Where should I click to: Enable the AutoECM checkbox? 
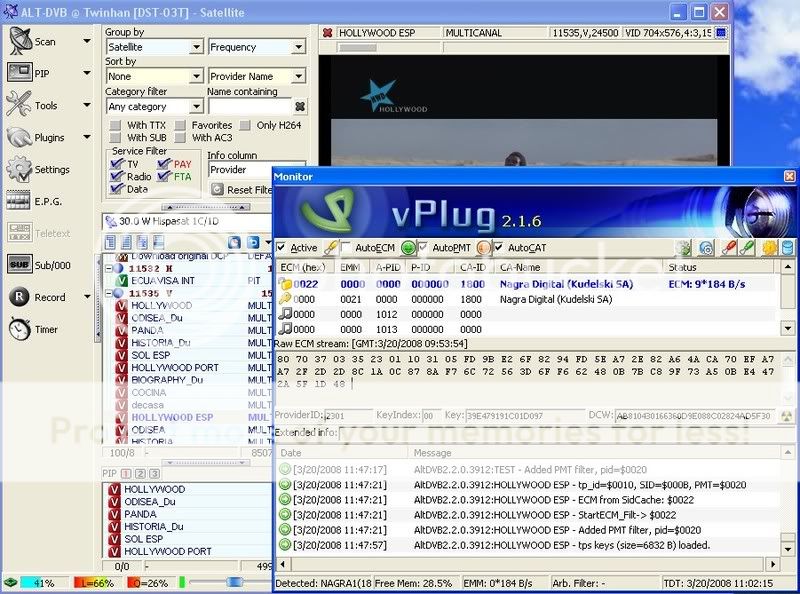coord(346,248)
